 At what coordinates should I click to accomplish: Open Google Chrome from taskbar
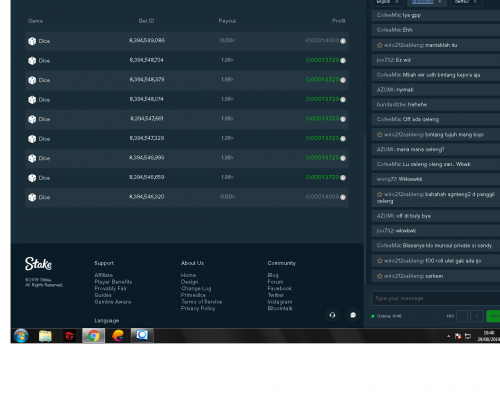point(94,336)
